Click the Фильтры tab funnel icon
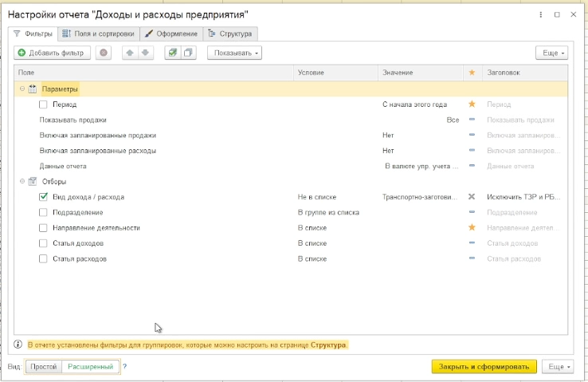 pyautogui.click(x=17, y=33)
